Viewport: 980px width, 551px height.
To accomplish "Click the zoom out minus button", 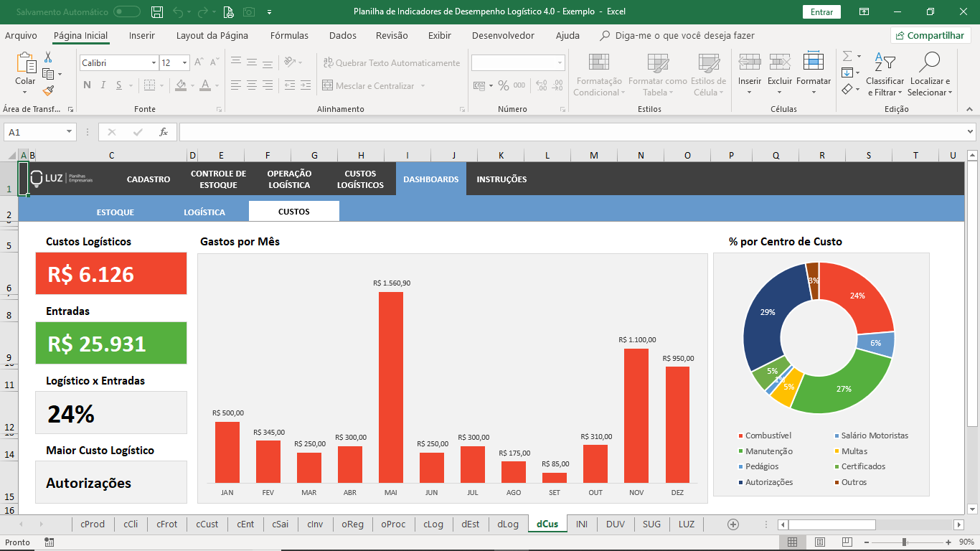I will [x=865, y=542].
